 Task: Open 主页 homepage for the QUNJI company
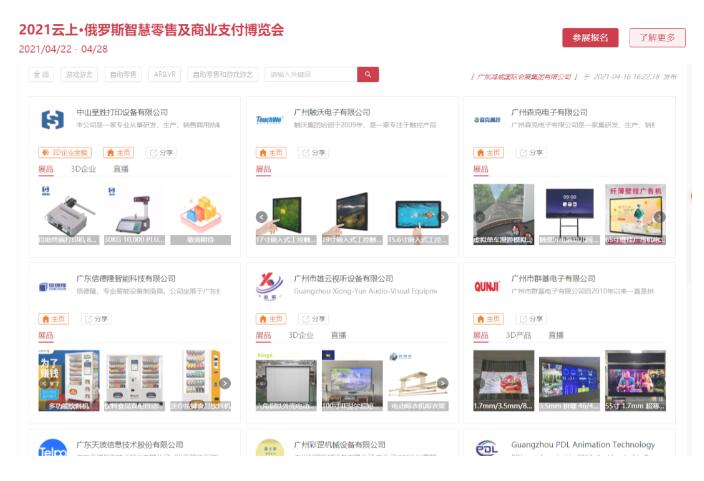pos(488,319)
